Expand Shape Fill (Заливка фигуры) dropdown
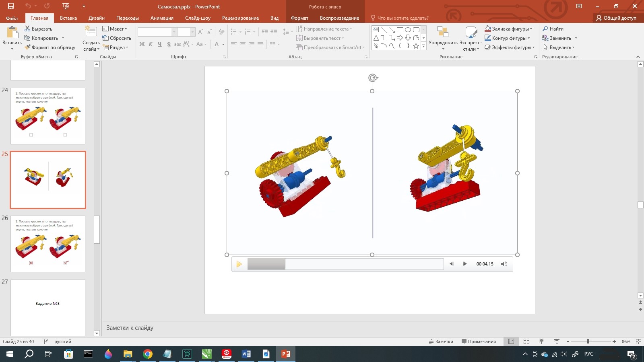The height and width of the screenshot is (362, 644). 531,29
